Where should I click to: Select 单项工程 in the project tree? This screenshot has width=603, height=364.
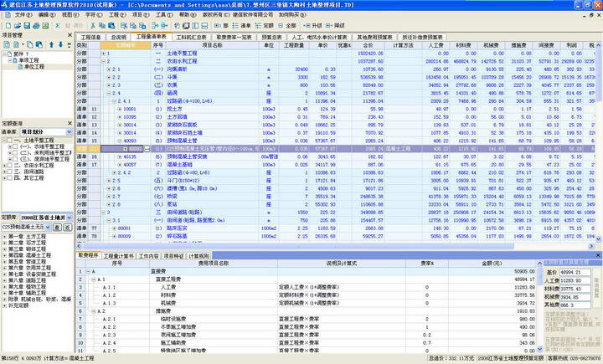point(28,61)
